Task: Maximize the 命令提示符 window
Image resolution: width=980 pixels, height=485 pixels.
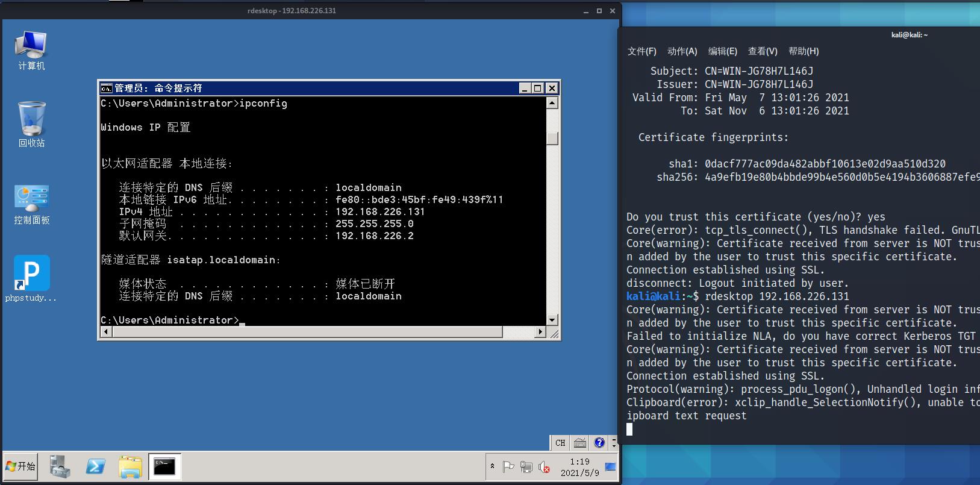Action: [x=538, y=88]
